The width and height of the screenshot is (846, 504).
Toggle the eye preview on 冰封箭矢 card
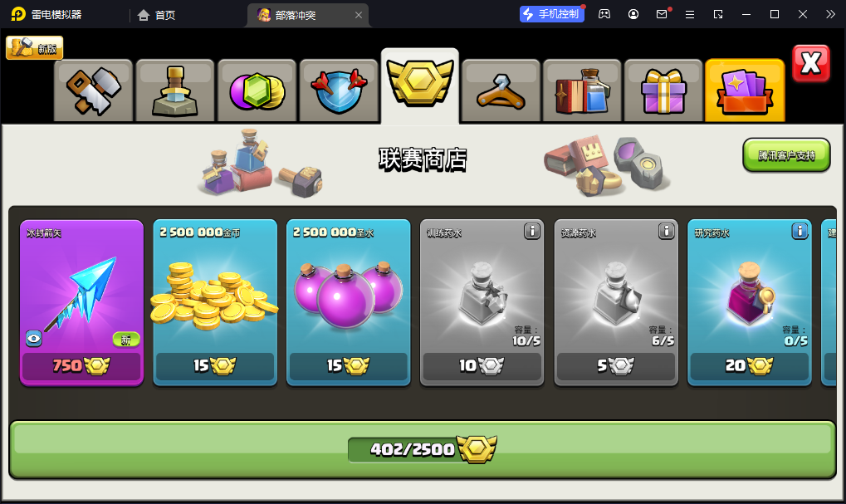(x=34, y=338)
